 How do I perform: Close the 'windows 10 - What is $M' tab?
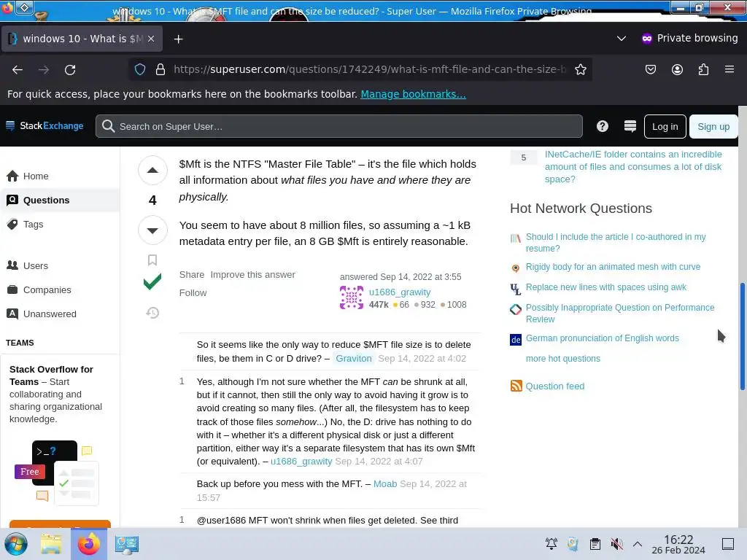pos(151,39)
